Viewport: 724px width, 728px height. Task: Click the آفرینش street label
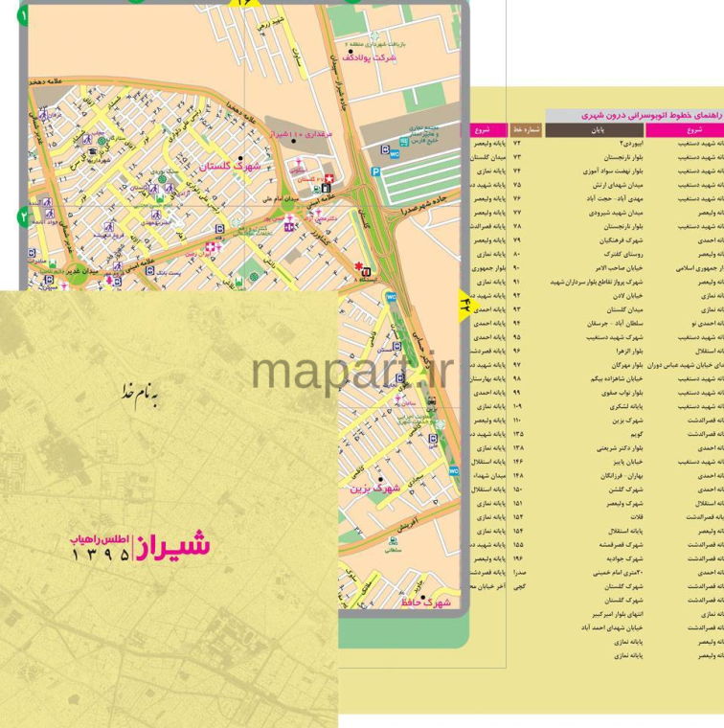407,524
